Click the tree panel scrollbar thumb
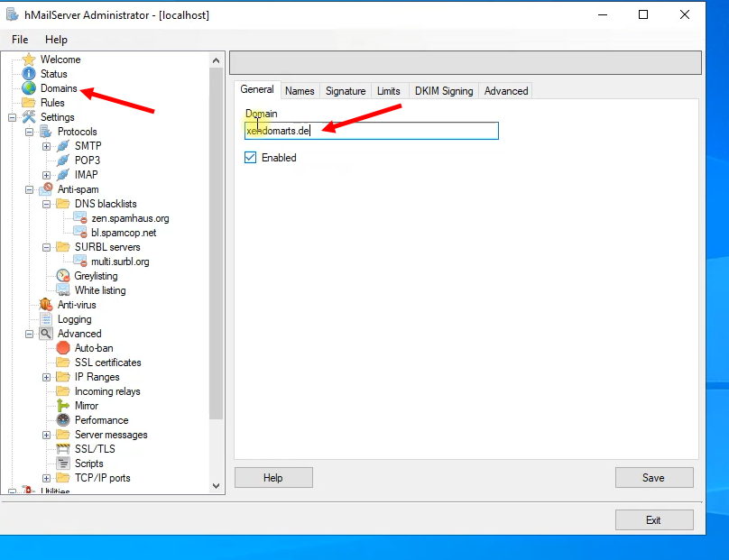This screenshot has height=560, width=729. tap(217, 243)
